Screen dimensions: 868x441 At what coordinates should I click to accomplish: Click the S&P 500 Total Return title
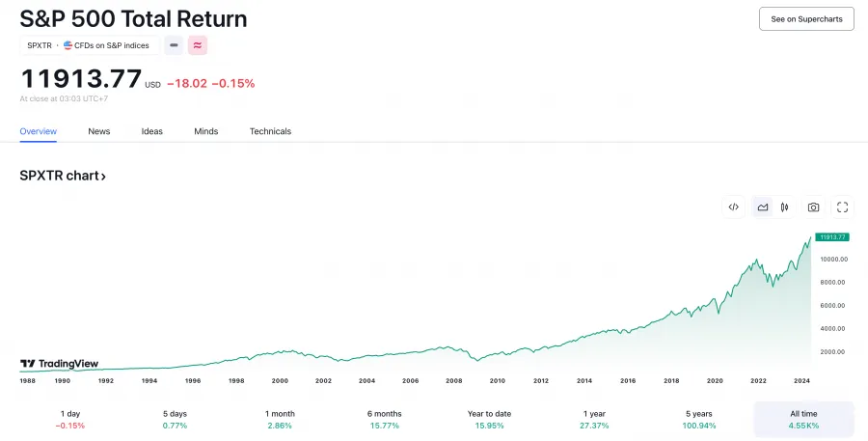tap(133, 19)
